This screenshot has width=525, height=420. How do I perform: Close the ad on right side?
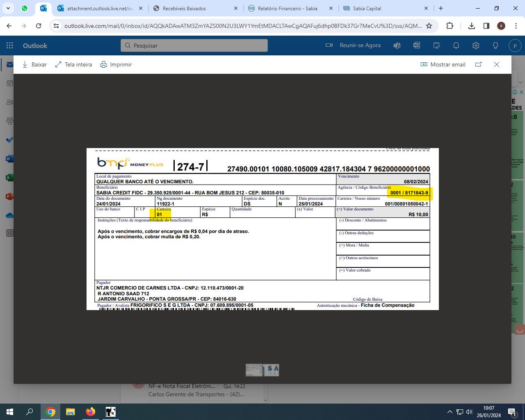[x=521, y=92]
